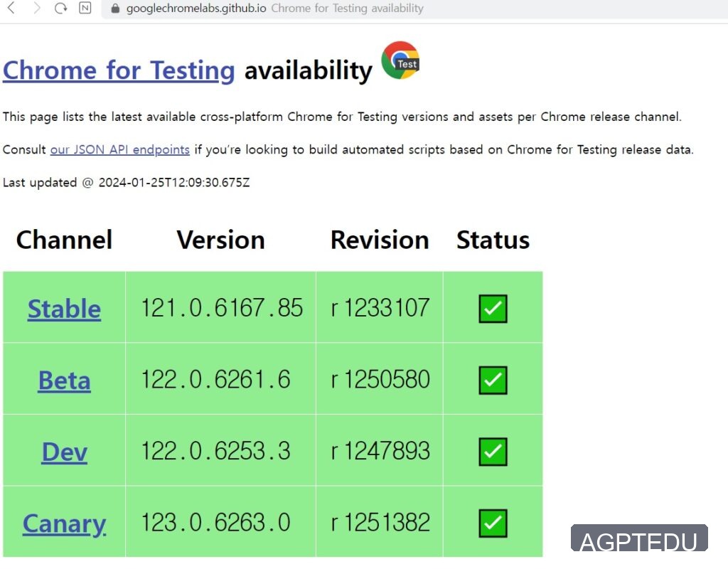Viewport: 728px width, 569px height.
Task: Click the Revision column header
Action: [x=380, y=240]
